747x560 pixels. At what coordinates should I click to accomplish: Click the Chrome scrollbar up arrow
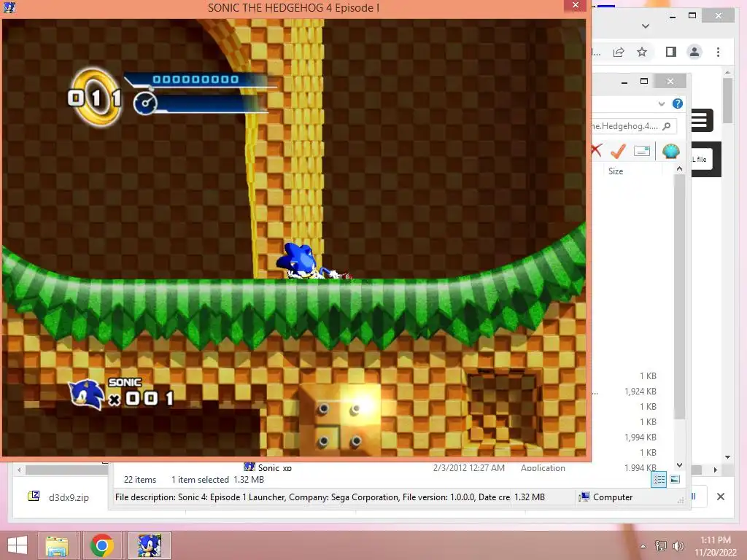[727, 72]
